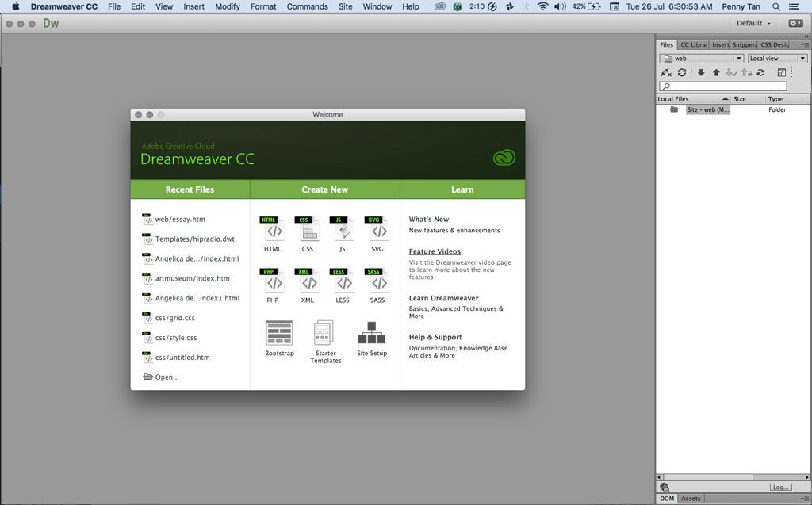
Task: Open What's New in Learn column
Action: pos(429,219)
